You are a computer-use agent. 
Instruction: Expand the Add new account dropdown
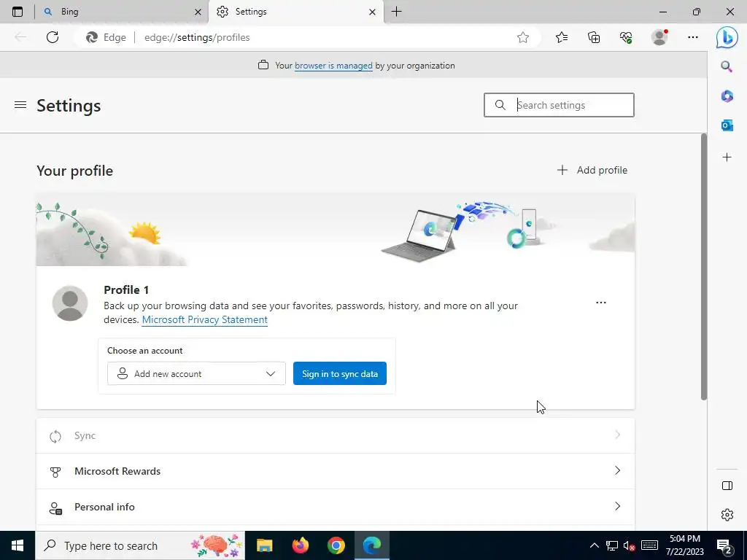tap(196, 374)
